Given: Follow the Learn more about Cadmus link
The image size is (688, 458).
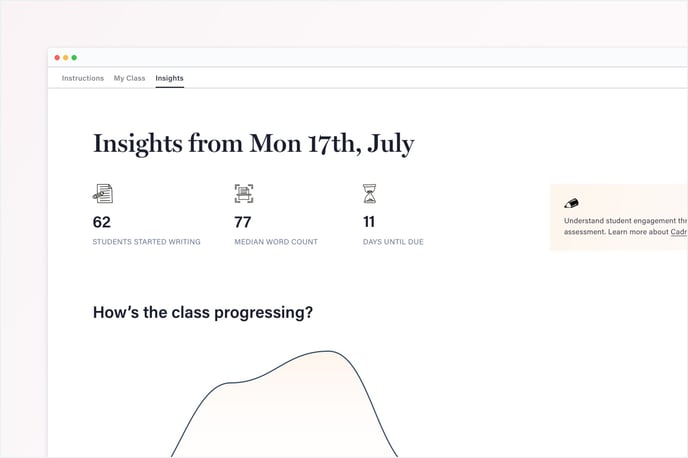Looking at the screenshot, I should (679, 232).
